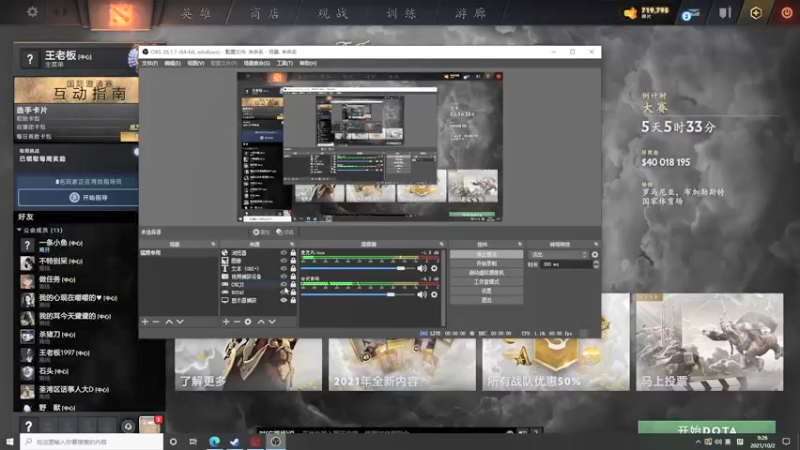Open the Dota shards balance 719,795
This screenshot has height=450, width=800.
[646, 12]
